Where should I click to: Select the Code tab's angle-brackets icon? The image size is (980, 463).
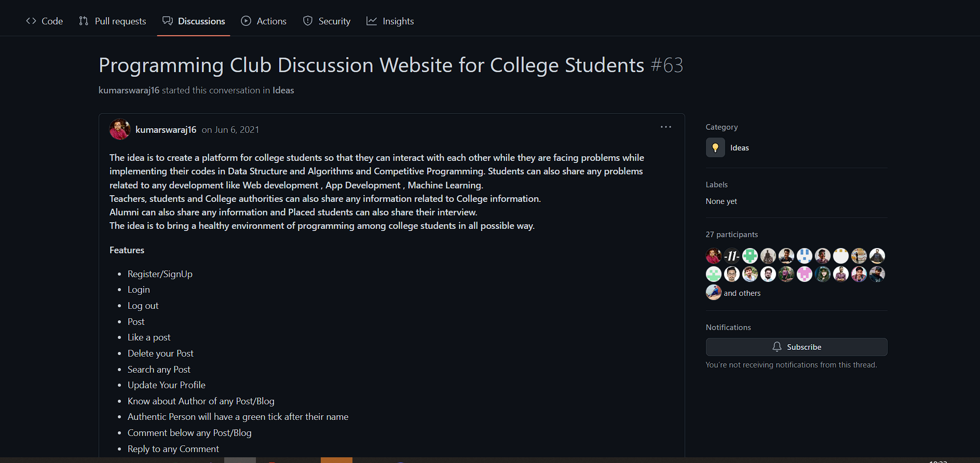(31, 21)
